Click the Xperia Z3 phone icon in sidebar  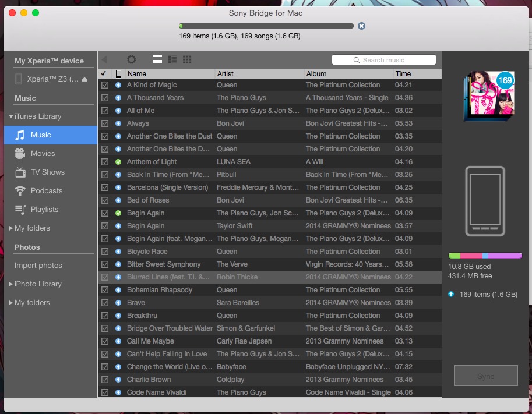click(19, 79)
